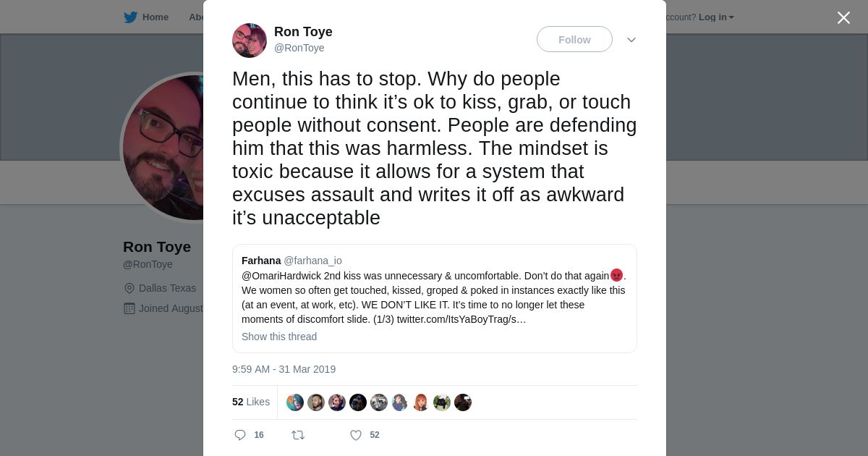The height and width of the screenshot is (456, 868).
Task: Open the @RonToye handle in tweet header
Action: pyautogui.click(x=299, y=48)
